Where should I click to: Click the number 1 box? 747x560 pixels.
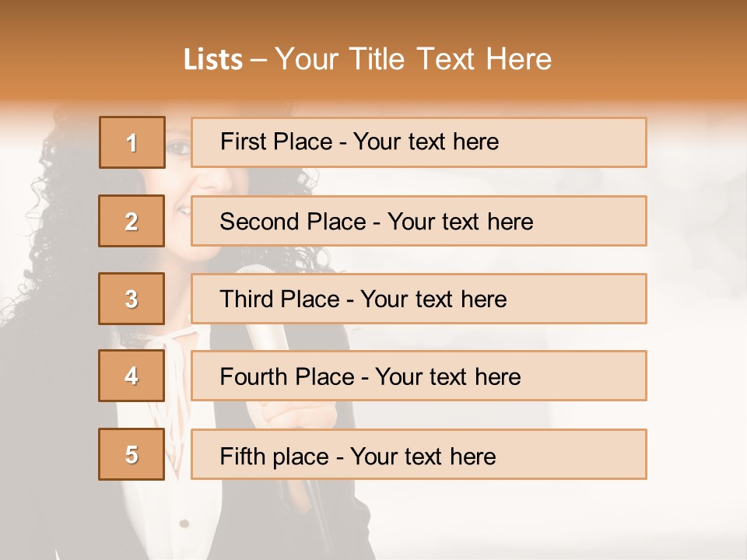point(132,142)
